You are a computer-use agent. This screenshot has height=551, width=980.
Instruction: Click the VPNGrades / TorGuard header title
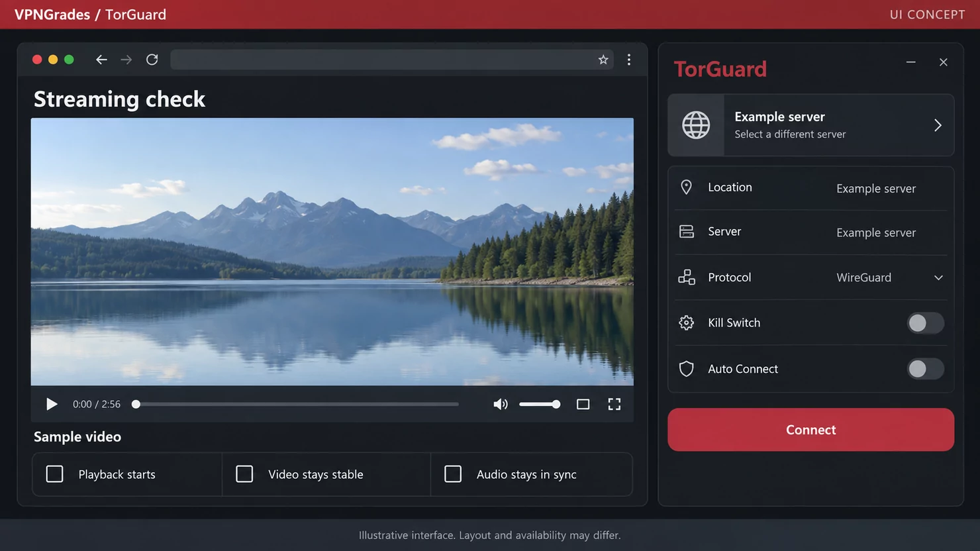point(91,15)
